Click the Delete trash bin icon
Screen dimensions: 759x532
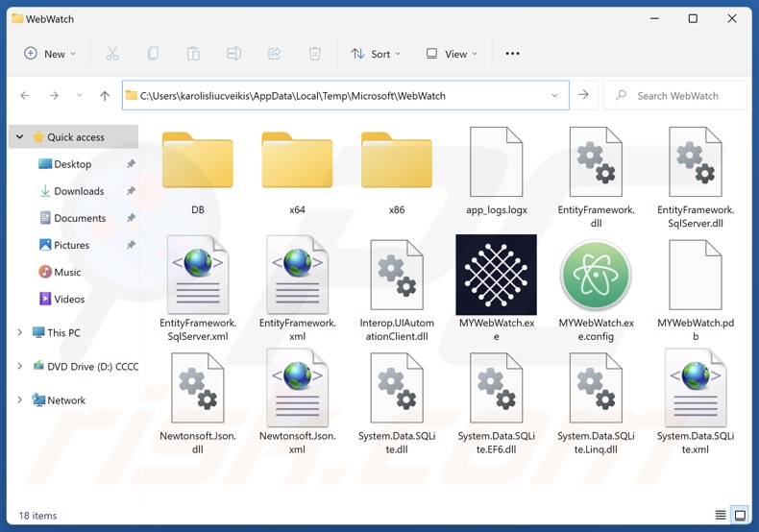tap(314, 54)
